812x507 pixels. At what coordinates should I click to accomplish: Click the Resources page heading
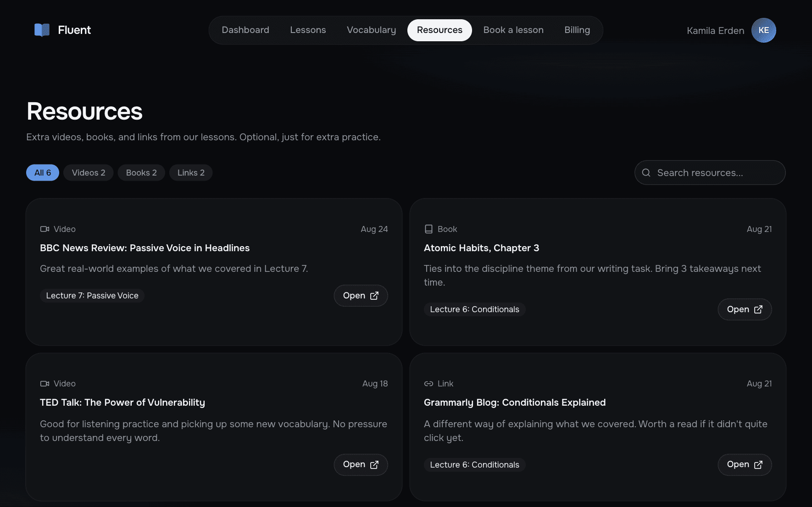84,111
